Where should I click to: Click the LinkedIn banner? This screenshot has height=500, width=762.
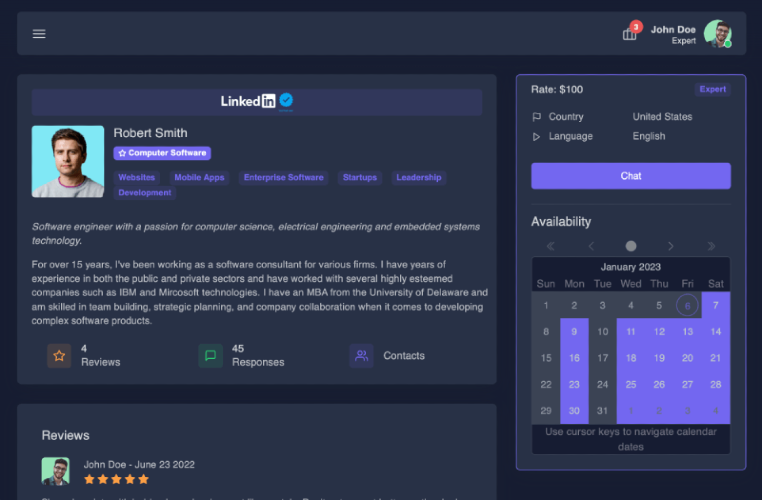257,102
